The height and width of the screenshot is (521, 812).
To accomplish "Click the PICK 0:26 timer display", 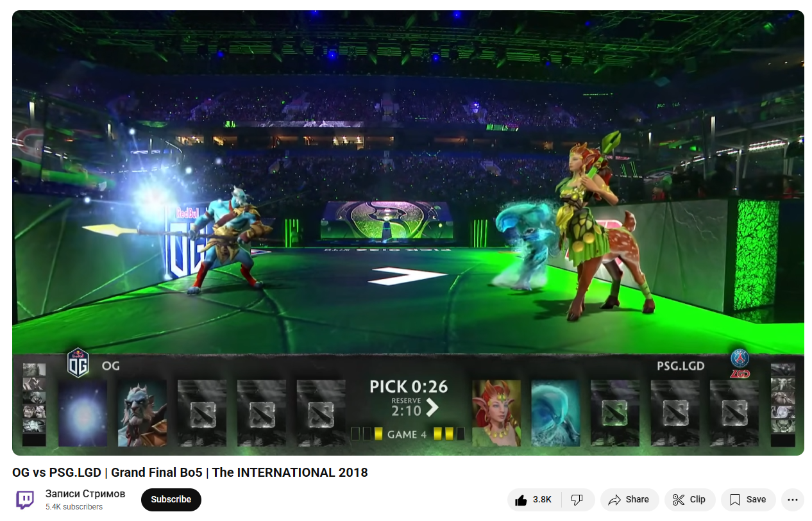I will pos(409,386).
